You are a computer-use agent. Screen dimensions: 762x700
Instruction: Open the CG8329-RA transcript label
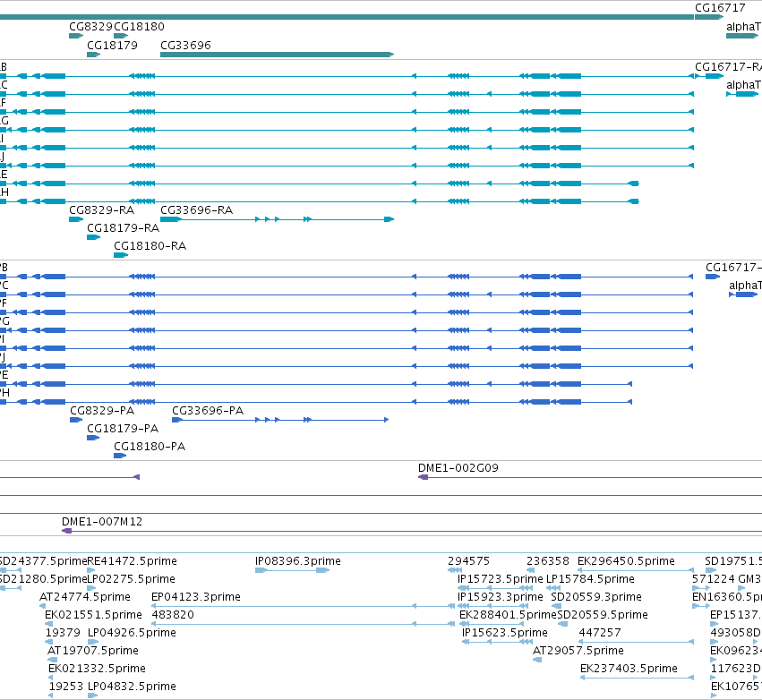coord(101,209)
